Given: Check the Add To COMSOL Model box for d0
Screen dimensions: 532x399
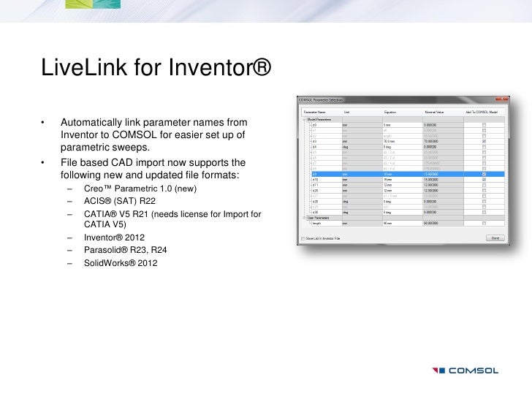Looking at the screenshot, I should [484, 125].
